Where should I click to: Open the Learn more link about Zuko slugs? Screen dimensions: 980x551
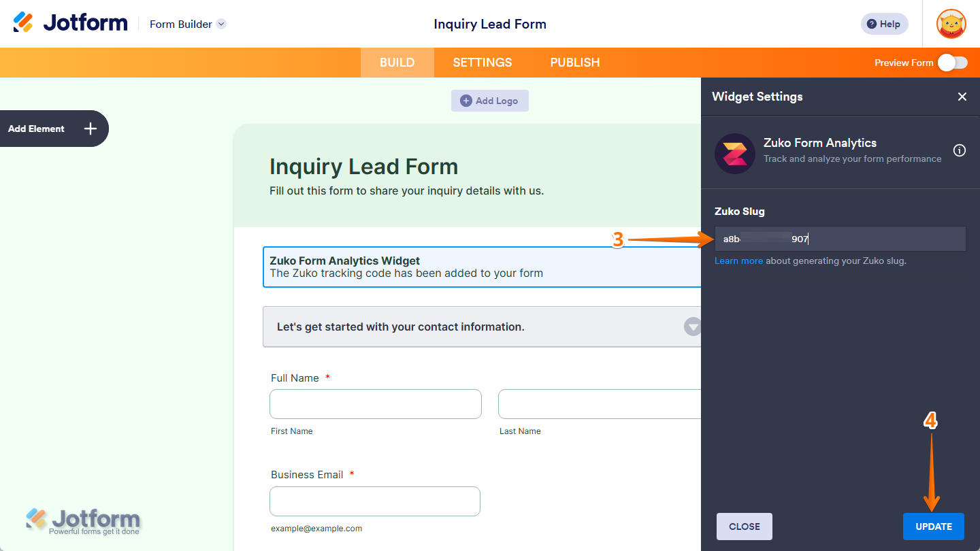click(x=739, y=261)
